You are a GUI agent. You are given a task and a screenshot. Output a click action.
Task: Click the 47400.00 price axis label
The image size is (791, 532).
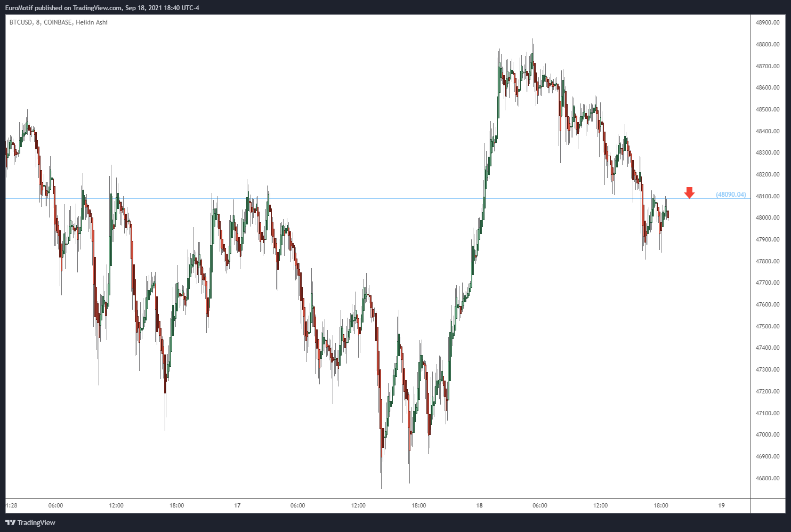click(x=768, y=348)
